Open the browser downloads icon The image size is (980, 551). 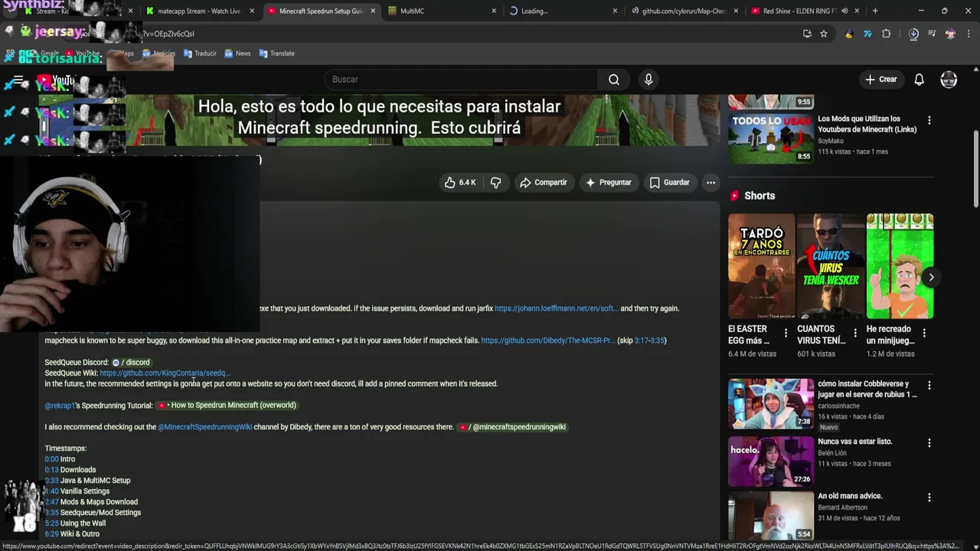(913, 34)
